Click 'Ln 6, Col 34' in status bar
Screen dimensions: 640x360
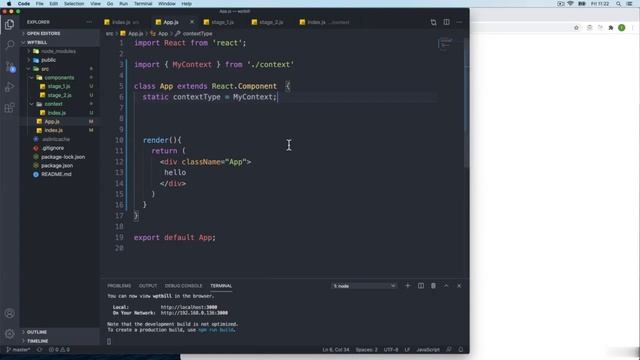tap(336, 349)
